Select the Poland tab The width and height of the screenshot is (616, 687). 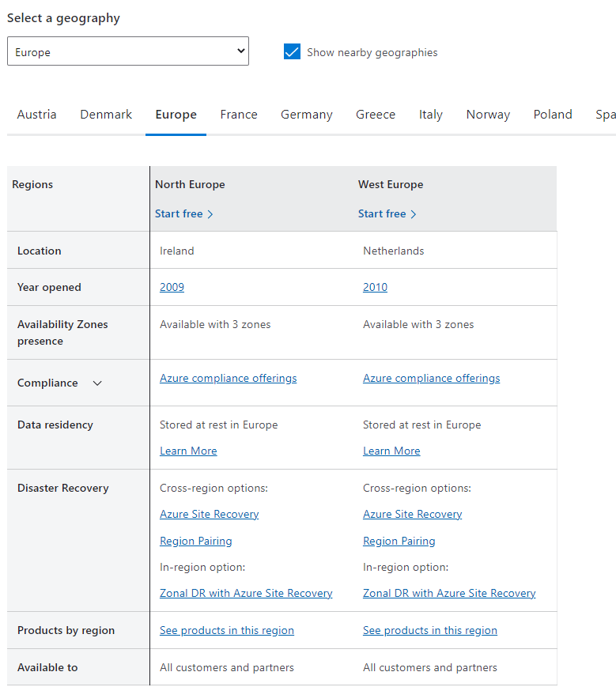pos(553,115)
